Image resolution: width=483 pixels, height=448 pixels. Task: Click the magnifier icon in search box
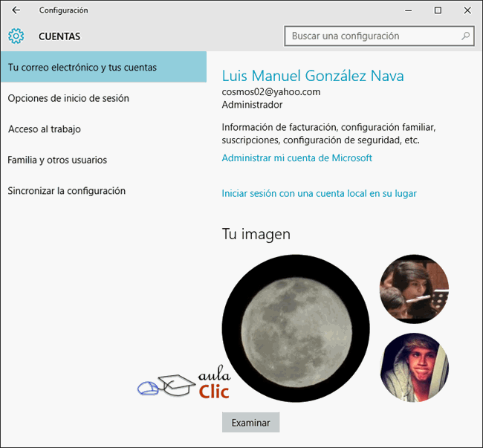point(466,36)
